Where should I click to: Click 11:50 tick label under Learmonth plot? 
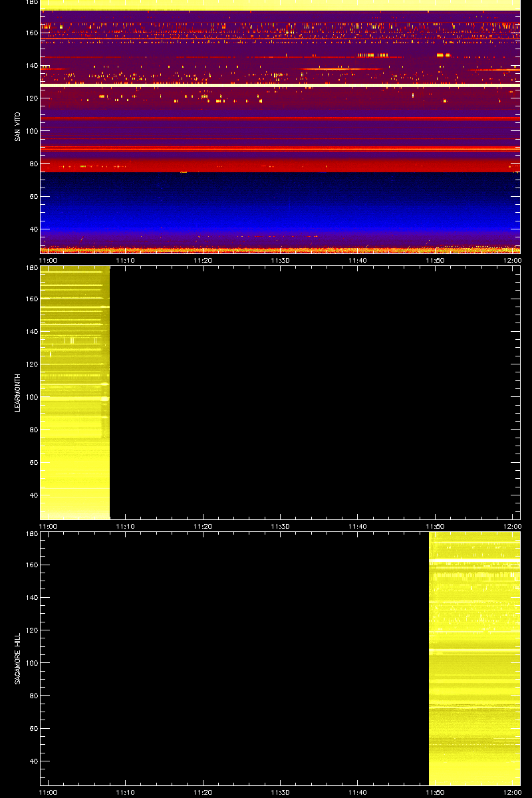[435, 527]
